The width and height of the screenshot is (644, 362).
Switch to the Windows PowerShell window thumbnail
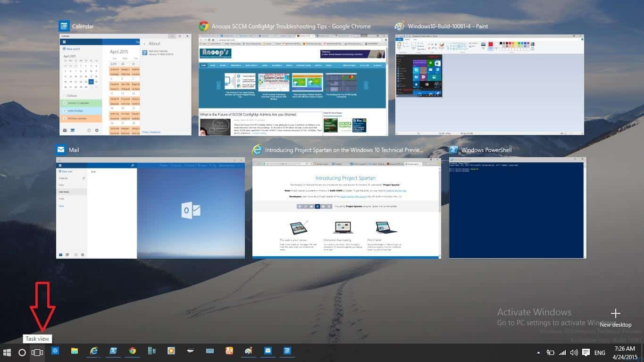(518, 208)
